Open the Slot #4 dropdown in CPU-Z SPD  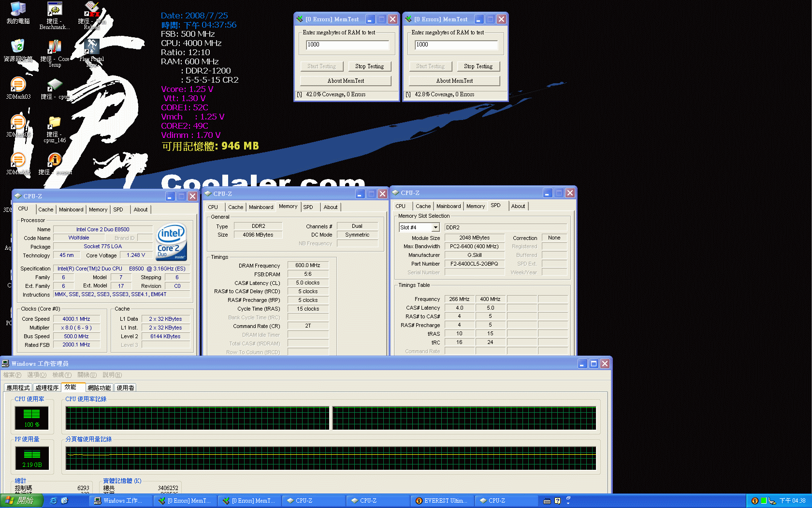tap(435, 227)
